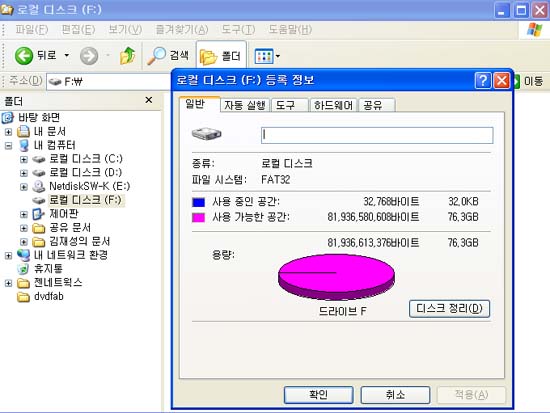This screenshot has height=413, width=550.
Task: Select dvdfab folder icon
Action: [24, 297]
